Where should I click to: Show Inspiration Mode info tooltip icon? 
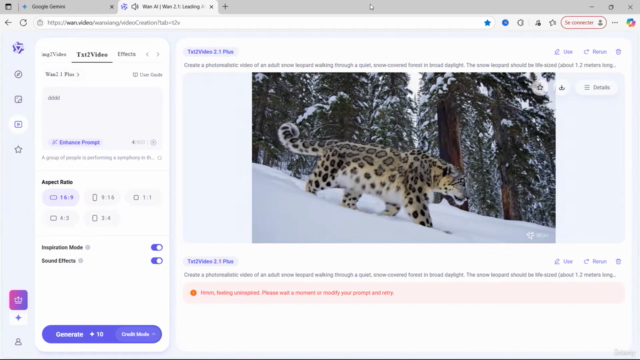click(x=88, y=247)
